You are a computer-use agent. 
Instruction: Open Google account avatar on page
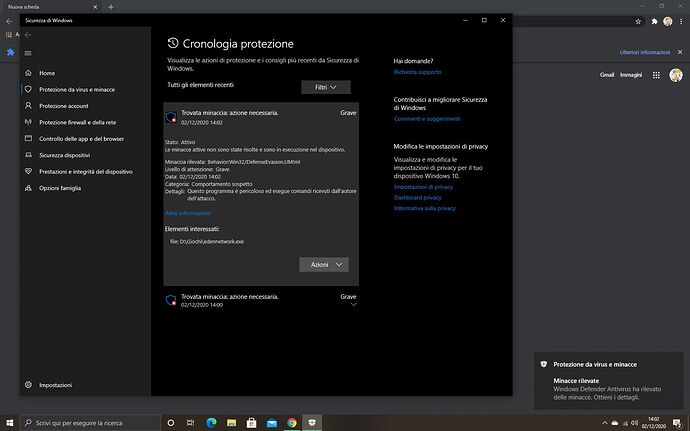pos(676,75)
